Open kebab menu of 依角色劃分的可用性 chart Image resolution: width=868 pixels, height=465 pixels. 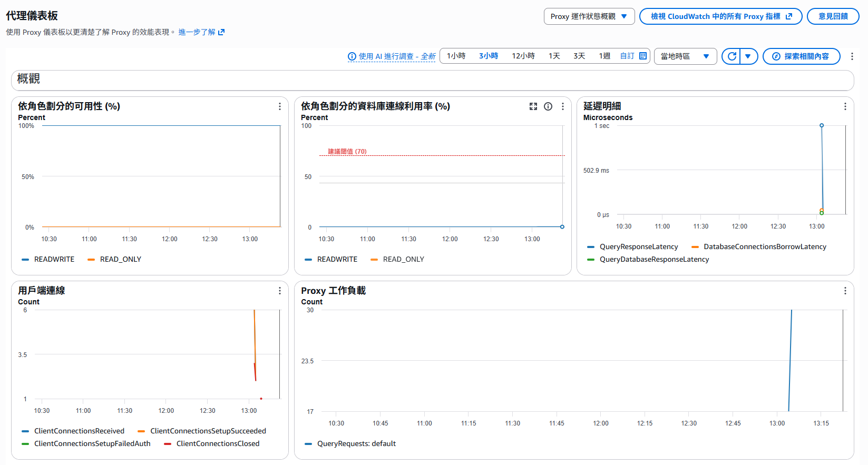(x=279, y=106)
